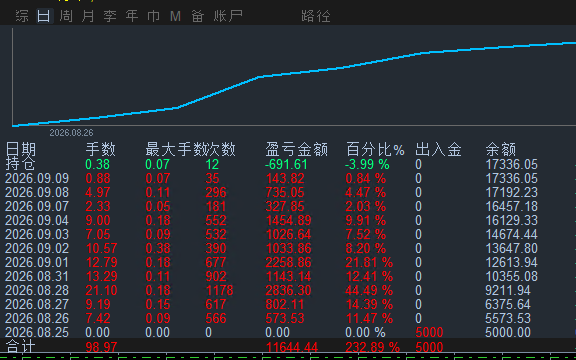Select the 2026.09.04 date row
Viewport: 576px width, 360px height.
tap(37, 220)
